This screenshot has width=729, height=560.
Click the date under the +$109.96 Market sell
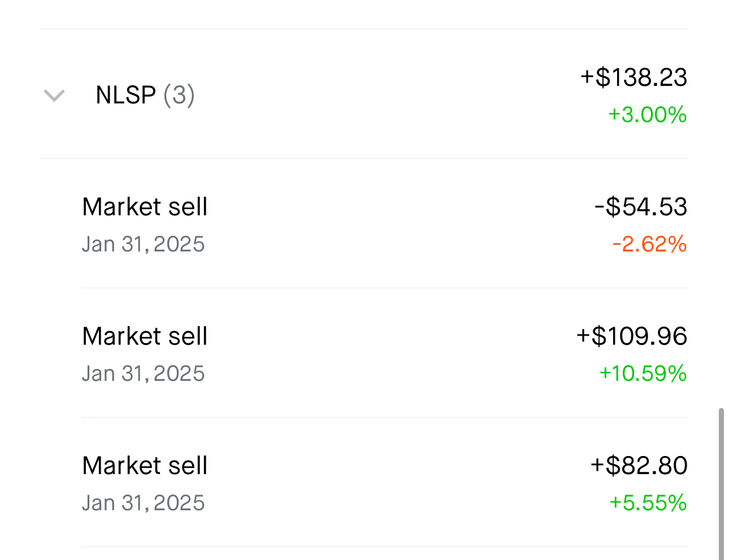click(143, 374)
